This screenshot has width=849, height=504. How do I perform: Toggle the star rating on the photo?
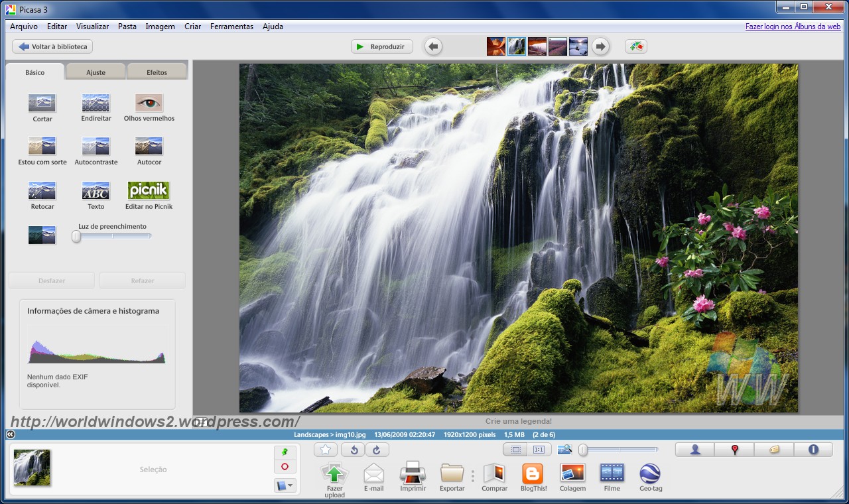point(325,450)
